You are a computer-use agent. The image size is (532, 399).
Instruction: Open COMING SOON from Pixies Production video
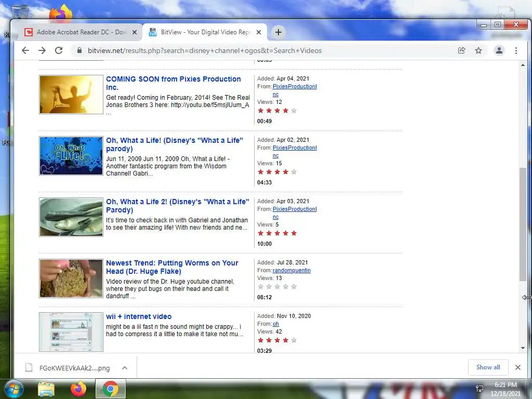[x=174, y=83]
